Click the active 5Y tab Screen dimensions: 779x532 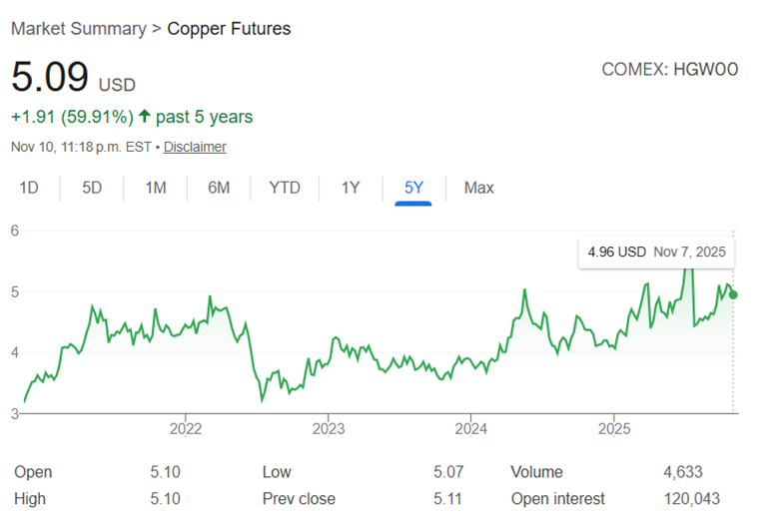(412, 188)
